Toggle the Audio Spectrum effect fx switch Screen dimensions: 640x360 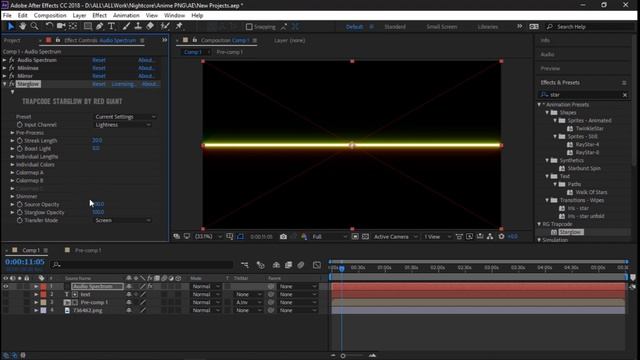click(x=12, y=60)
